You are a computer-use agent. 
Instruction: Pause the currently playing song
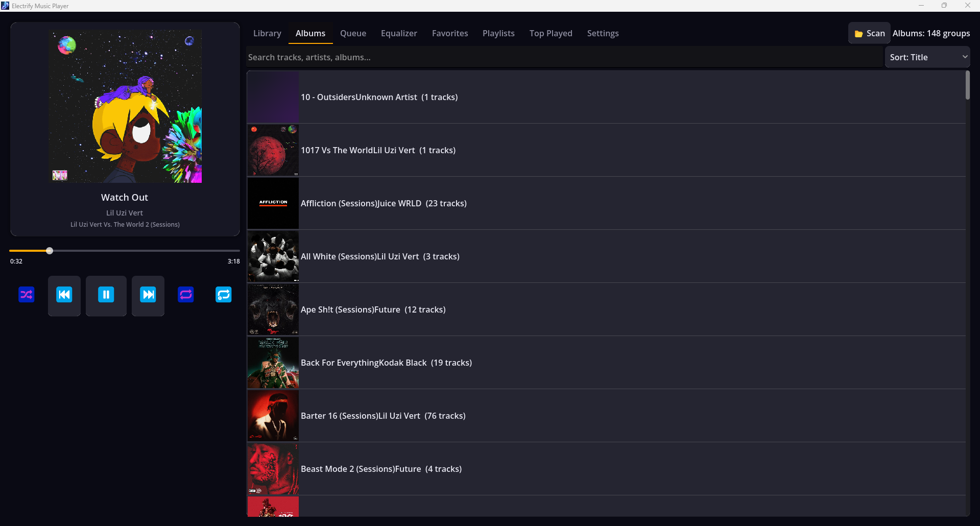point(106,296)
